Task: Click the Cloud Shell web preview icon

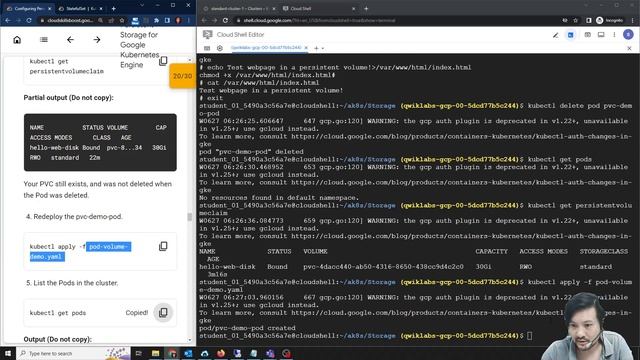Action: pos(587,35)
